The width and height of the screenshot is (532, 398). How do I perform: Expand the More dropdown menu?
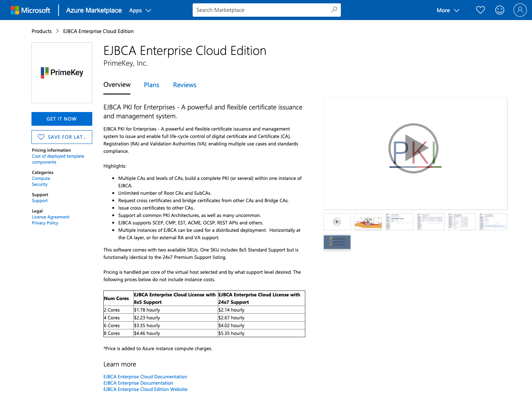[x=448, y=10]
